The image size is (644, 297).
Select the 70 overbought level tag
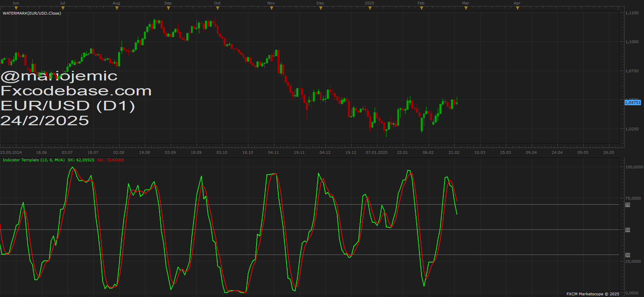coord(628,205)
